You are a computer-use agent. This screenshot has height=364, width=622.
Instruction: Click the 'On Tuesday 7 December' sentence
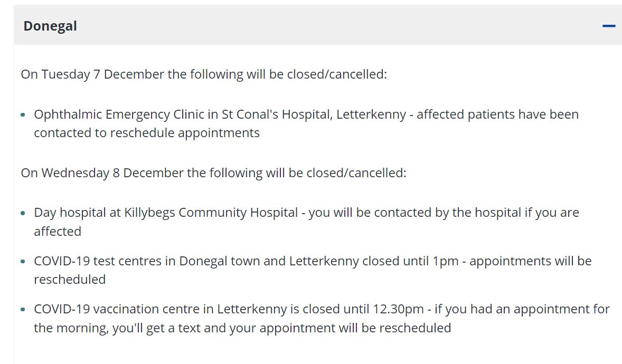[204, 74]
